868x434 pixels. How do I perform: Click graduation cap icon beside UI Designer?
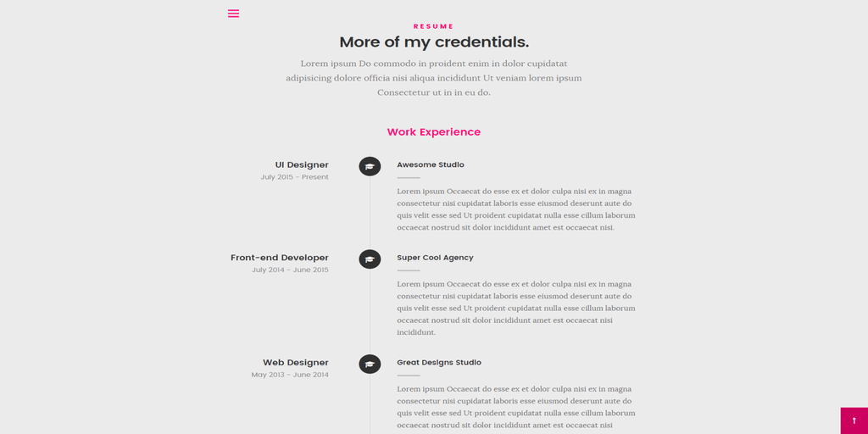[370, 166]
